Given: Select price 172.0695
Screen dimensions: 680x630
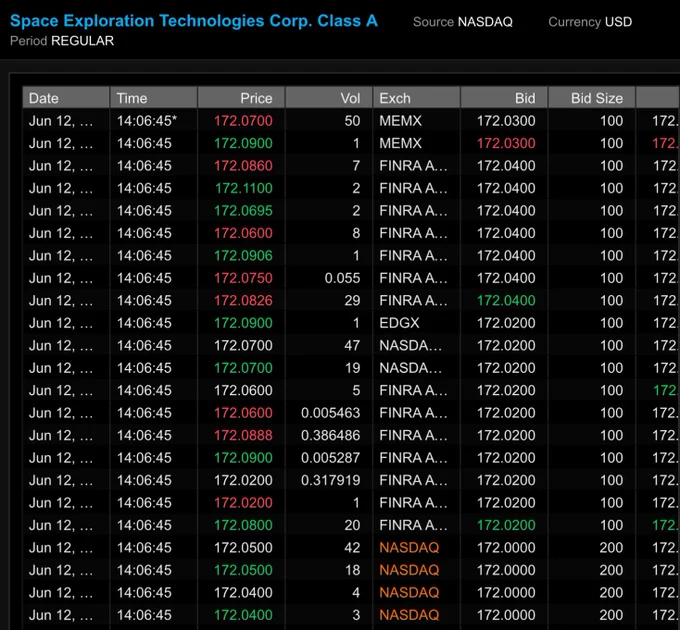Looking at the screenshot, I should coord(243,211).
